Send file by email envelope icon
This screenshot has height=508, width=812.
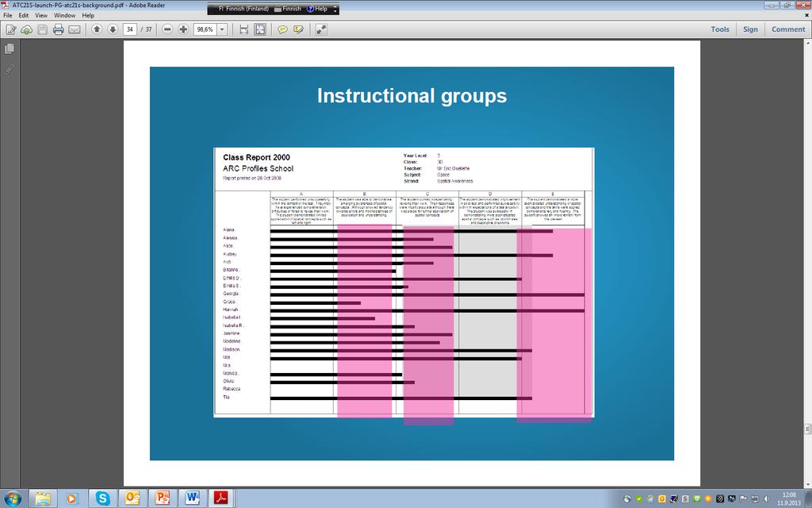tap(75, 29)
